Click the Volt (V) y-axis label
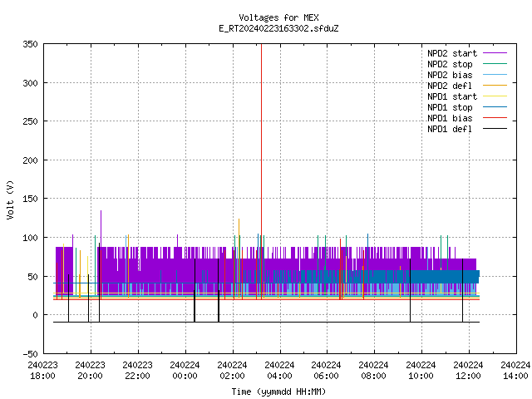Screen dimensions: 532x399 pyautogui.click(x=11, y=199)
